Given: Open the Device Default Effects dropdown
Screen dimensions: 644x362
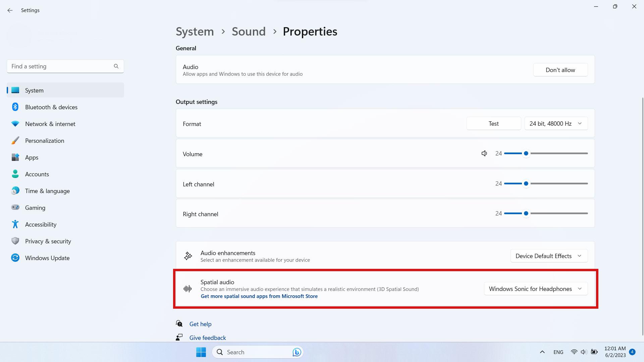Looking at the screenshot, I should click(x=549, y=256).
